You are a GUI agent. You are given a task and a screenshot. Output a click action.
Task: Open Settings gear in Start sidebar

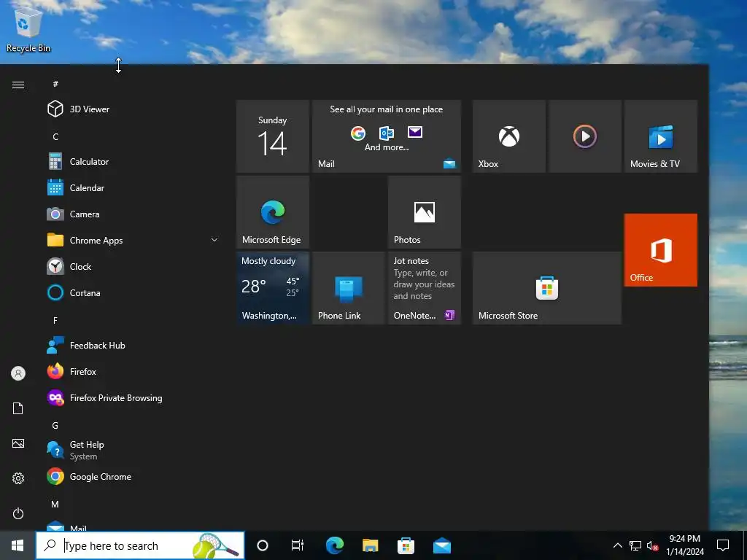pyautogui.click(x=18, y=478)
